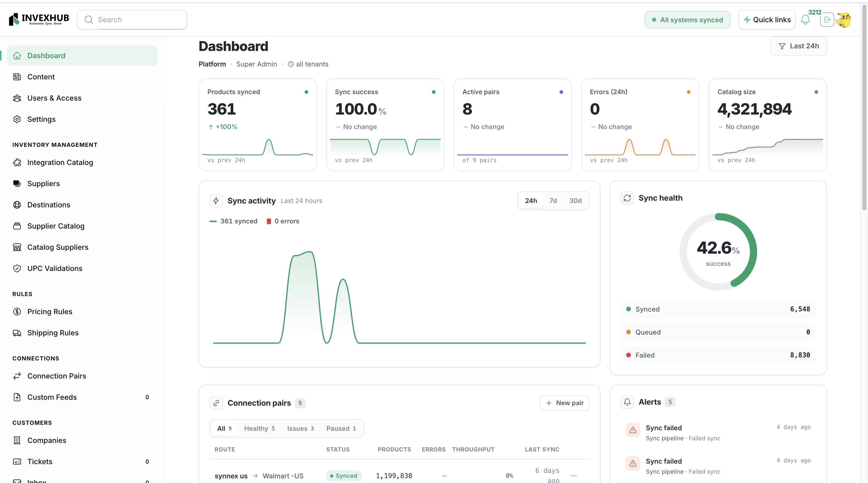The image size is (868, 483).
Task: Filter connection pairs by Issues
Action: point(300,429)
